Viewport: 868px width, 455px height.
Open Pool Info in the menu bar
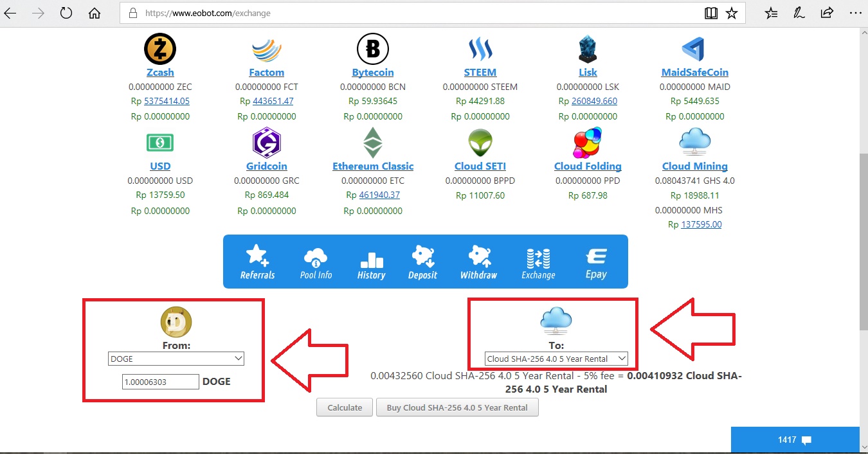point(316,262)
